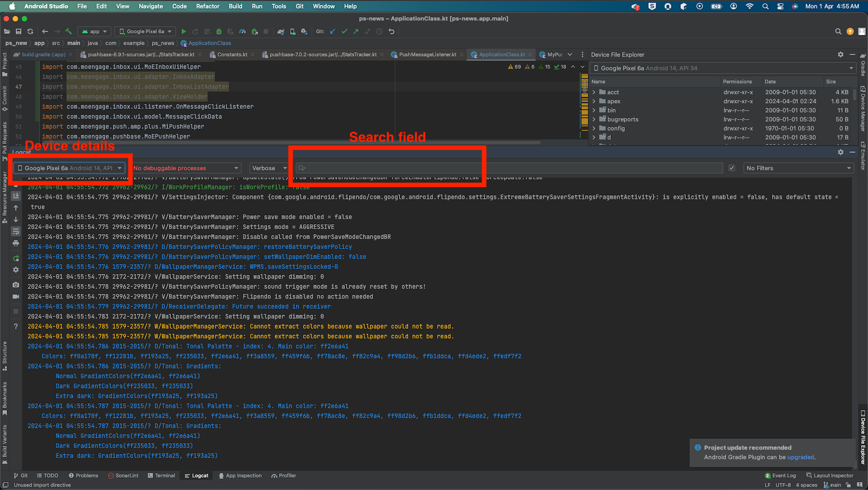Image resolution: width=868 pixels, height=490 pixels.
Task: Open Search Everywhere magnifier in main toolbar
Action: point(838,31)
